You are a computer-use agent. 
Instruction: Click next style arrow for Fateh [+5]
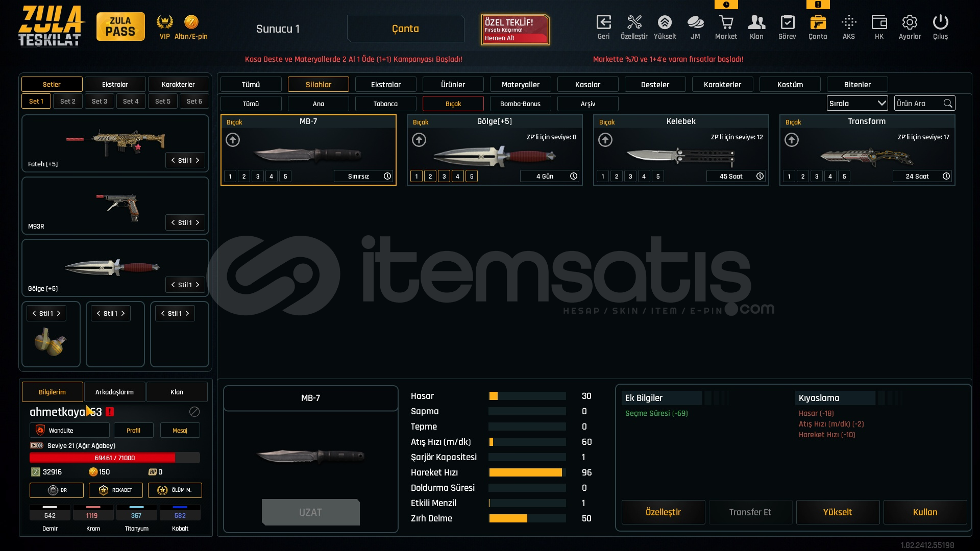198,160
